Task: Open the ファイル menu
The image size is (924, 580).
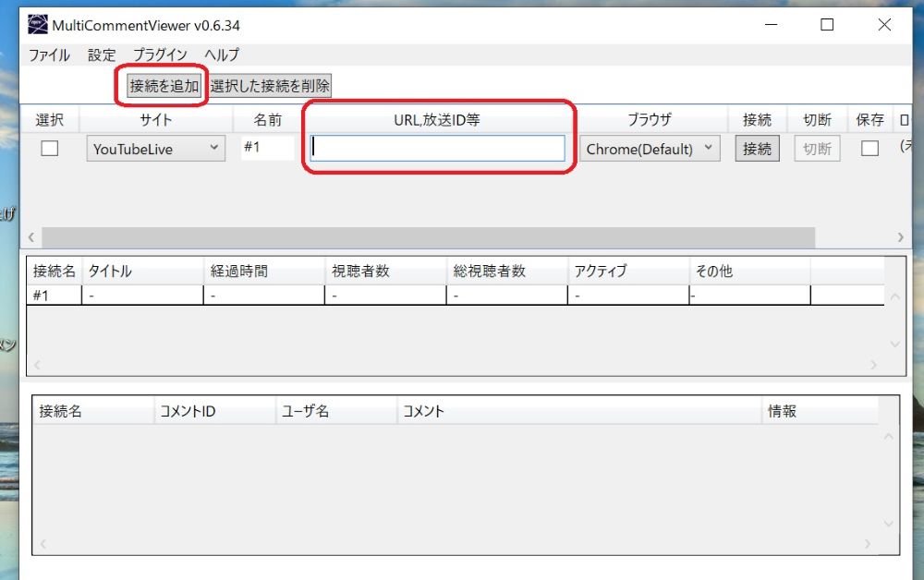Action: pyautogui.click(x=50, y=55)
